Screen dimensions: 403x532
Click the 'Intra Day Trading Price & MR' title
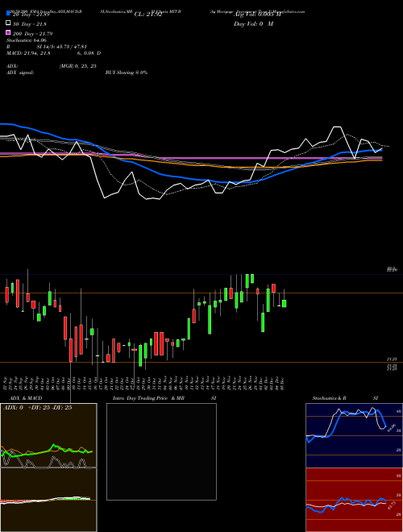(148, 398)
